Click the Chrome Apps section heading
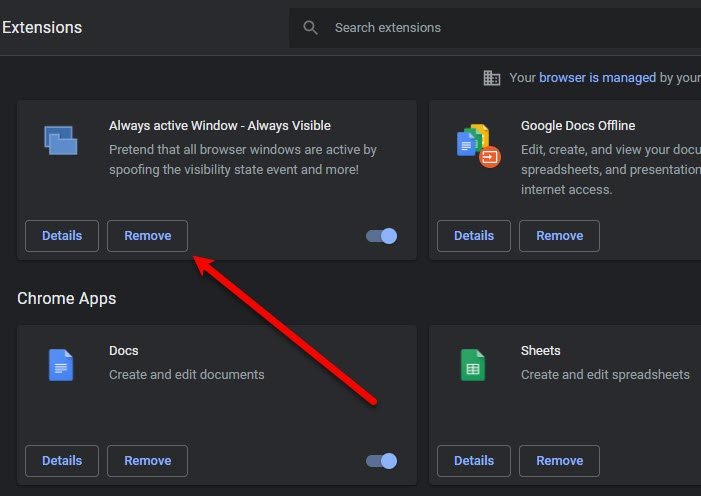Screen dimensions: 701x496 [67, 298]
